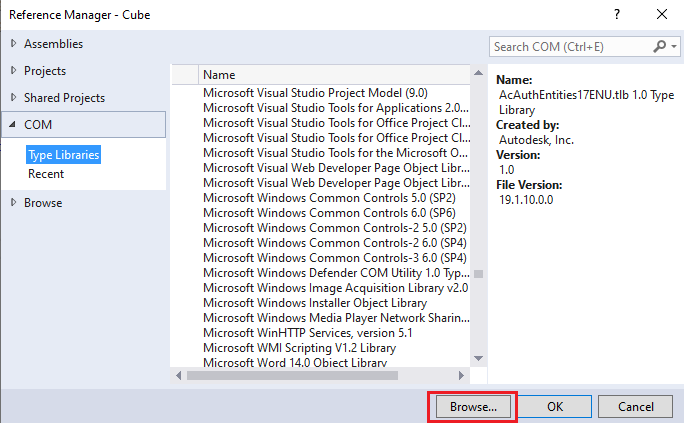The height and width of the screenshot is (423, 684).
Task: Click the help question mark icon
Action: [617, 14]
